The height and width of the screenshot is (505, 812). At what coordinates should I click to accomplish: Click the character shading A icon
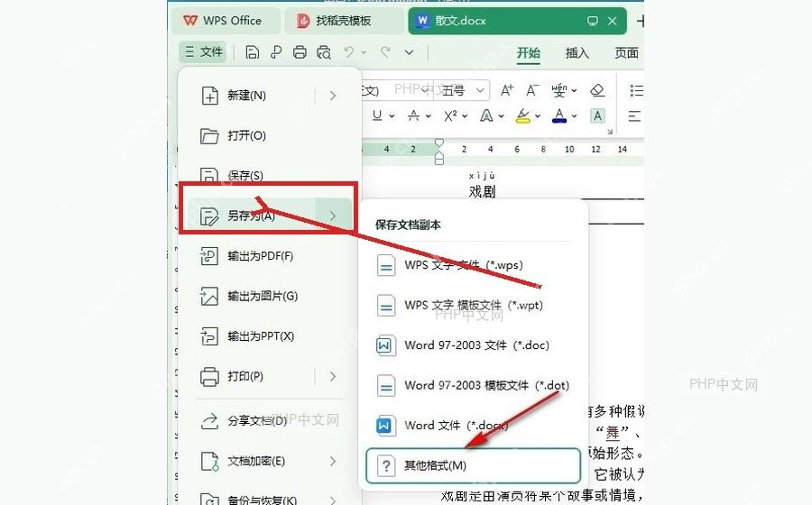click(597, 116)
